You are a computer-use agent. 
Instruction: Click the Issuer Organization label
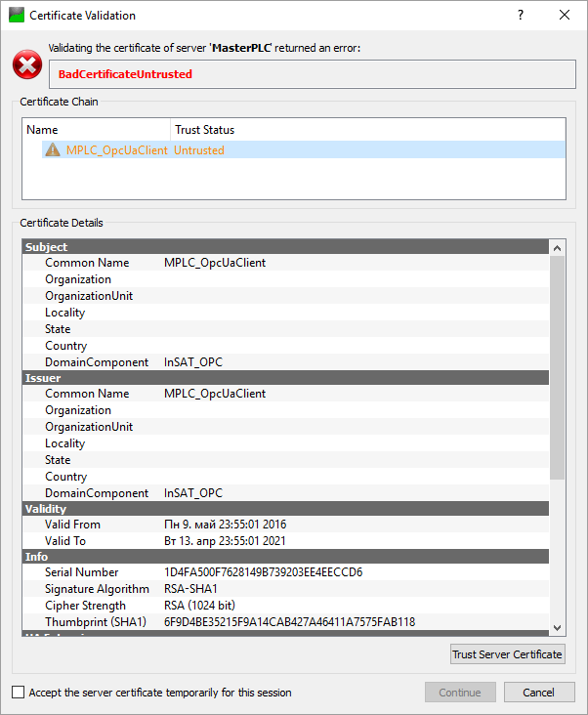(78, 410)
